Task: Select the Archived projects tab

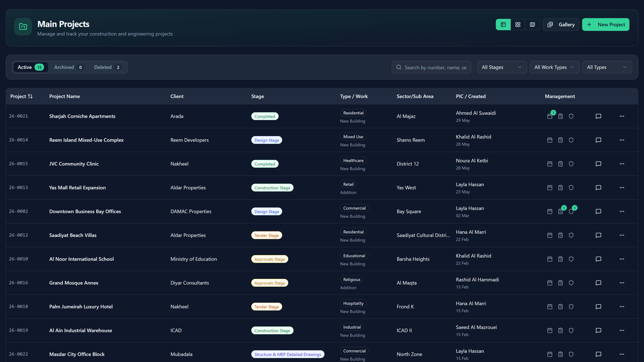Action: point(68,67)
